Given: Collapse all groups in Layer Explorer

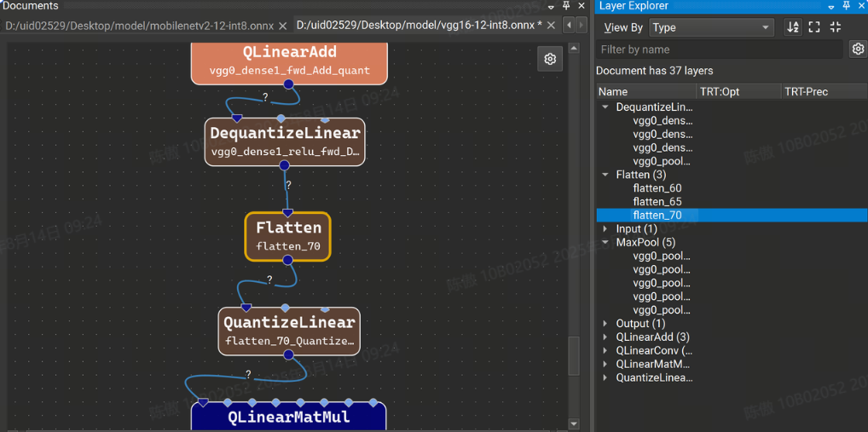Looking at the screenshot, I should 836,27.
